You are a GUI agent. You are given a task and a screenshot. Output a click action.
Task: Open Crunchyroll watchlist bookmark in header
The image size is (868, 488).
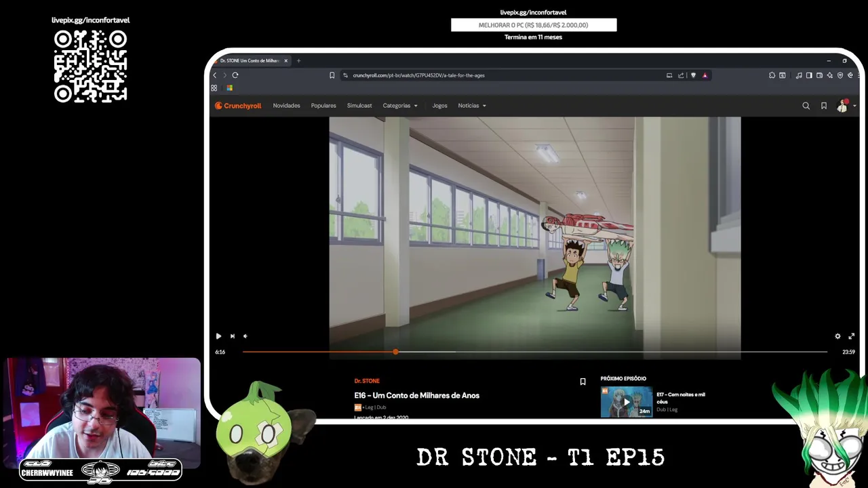click(x=824, y=106)
